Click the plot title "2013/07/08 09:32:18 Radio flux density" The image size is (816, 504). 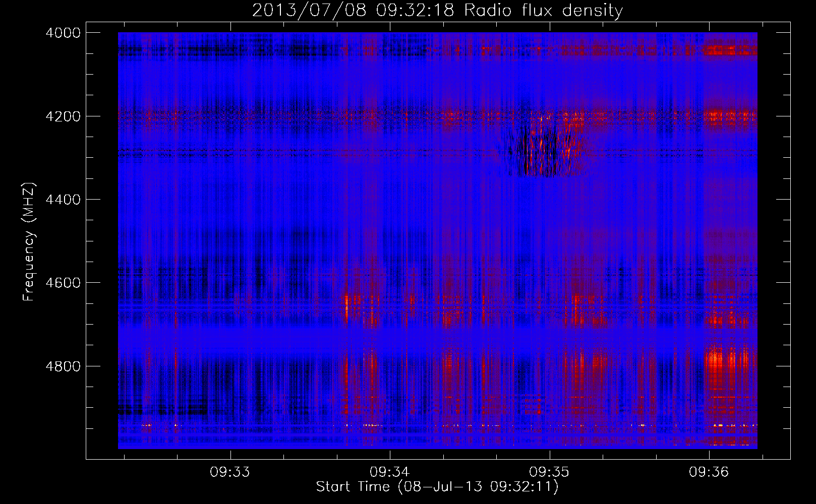click(437, 10)
